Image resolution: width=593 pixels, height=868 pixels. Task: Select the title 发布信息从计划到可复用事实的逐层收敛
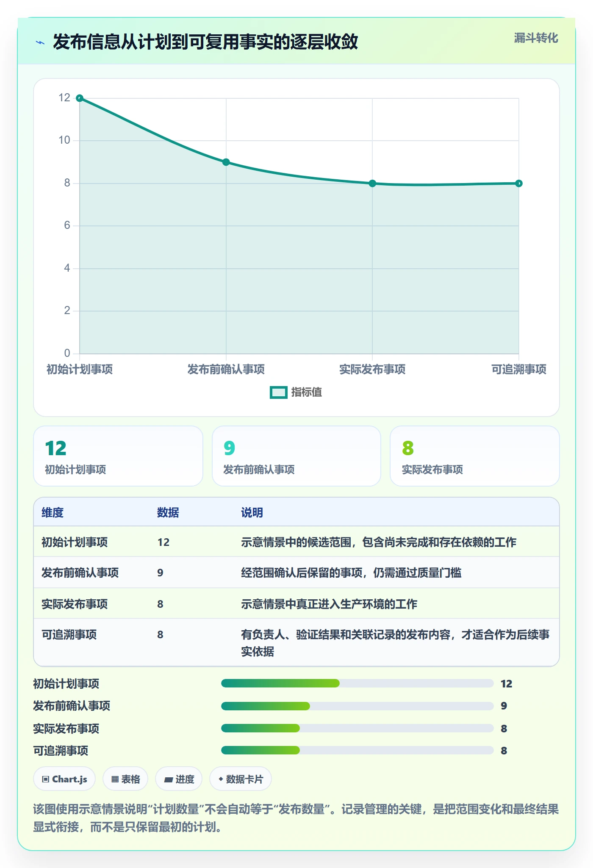point(205,42)
